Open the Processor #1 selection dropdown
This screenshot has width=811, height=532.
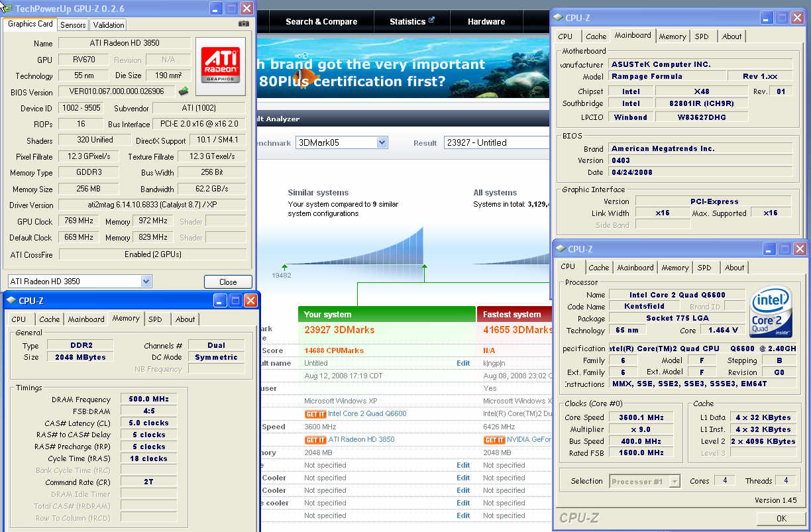[675, 482]
